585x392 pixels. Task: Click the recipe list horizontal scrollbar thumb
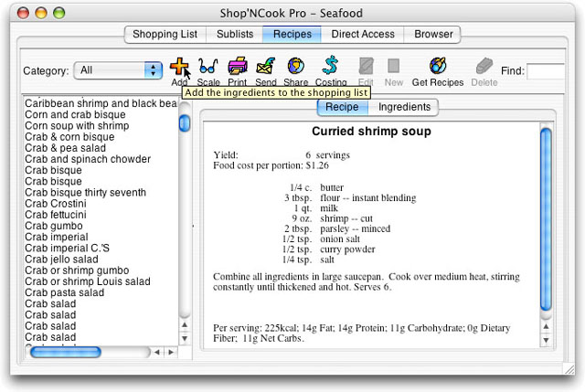coord(66,352)
